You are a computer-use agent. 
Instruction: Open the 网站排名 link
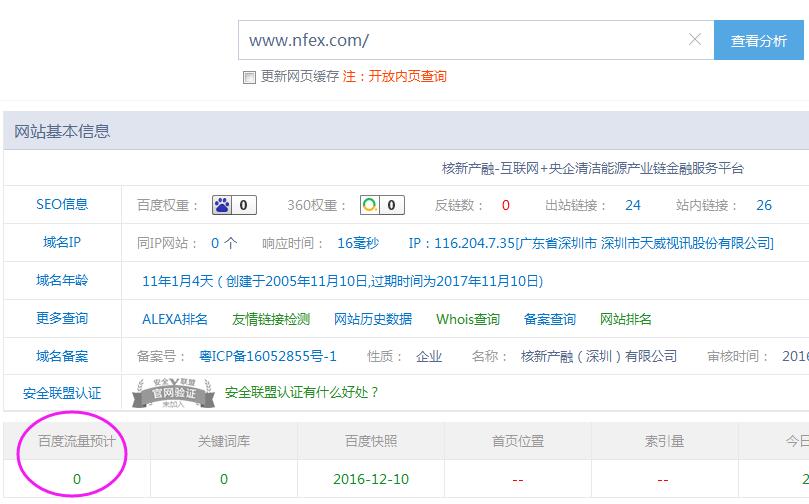(x=625, y=319)
